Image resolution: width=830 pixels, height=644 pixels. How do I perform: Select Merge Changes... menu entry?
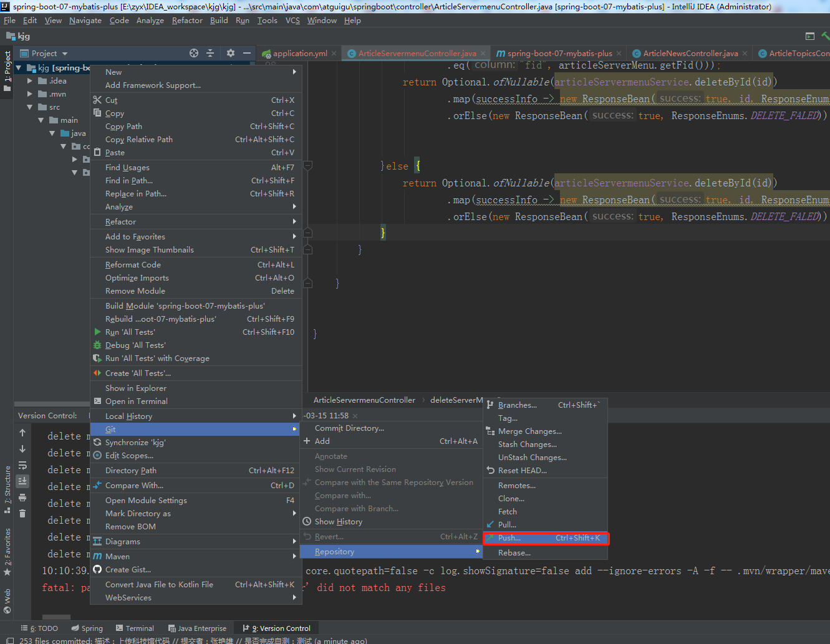tap(546, 431)
